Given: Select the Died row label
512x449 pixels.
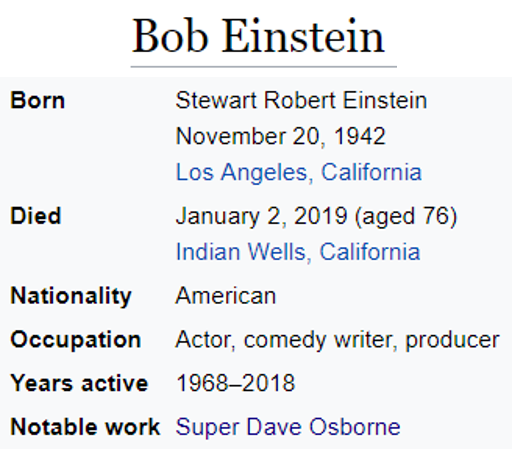Looking at the screenshot, I should (36, 216).
